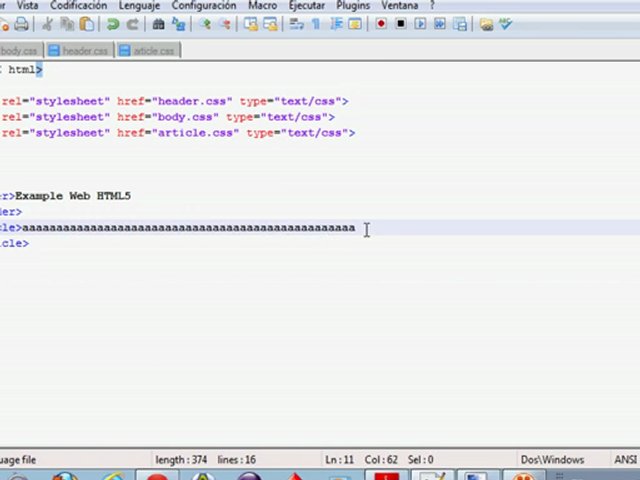Undo last edit with green arrow
This screenshot has height=480, width=640.
[x=113, y=24]
